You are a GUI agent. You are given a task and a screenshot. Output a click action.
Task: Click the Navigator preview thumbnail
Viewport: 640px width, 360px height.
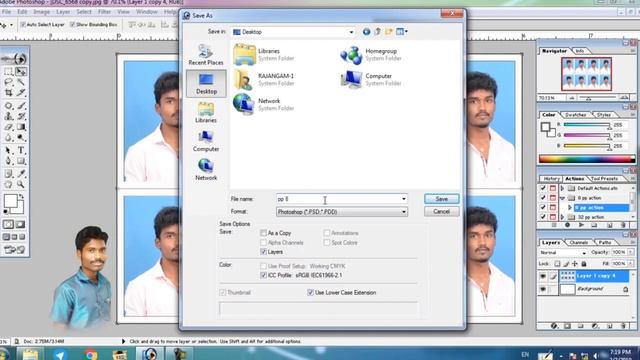[586, 74]
